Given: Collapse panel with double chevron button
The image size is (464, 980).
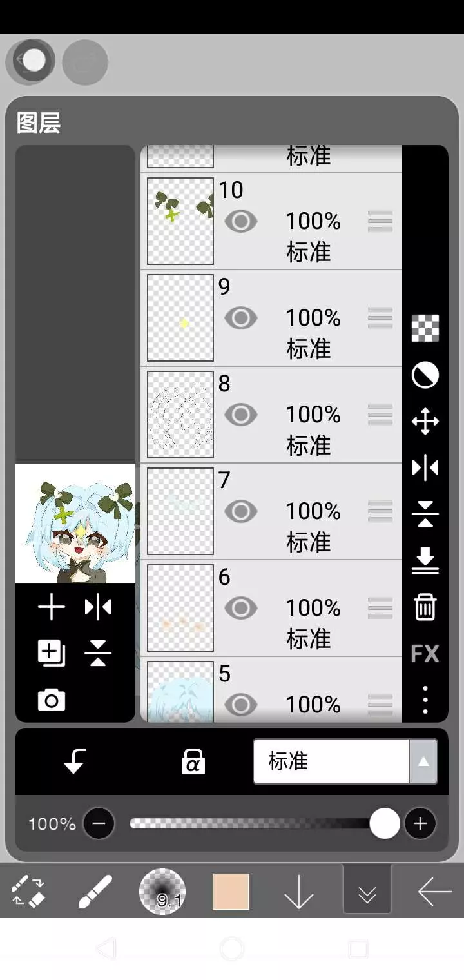Looking at the screenshot, I should (x=367, y=891).
